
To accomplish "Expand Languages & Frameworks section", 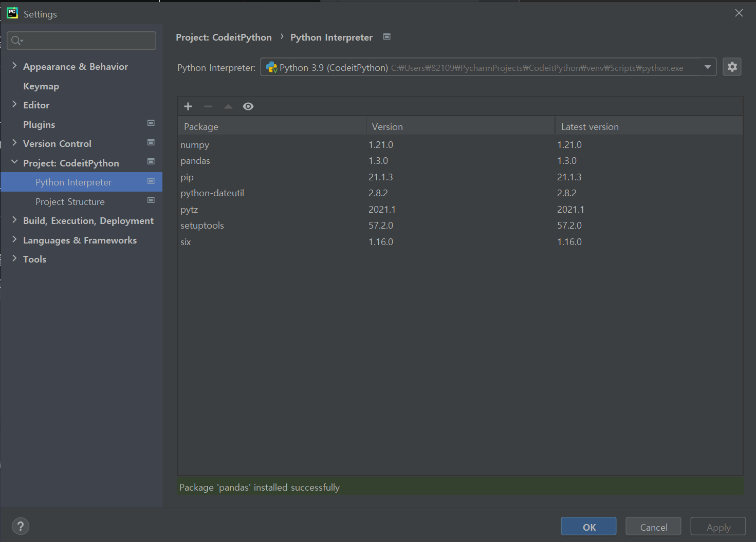I will tap(14, 239).
